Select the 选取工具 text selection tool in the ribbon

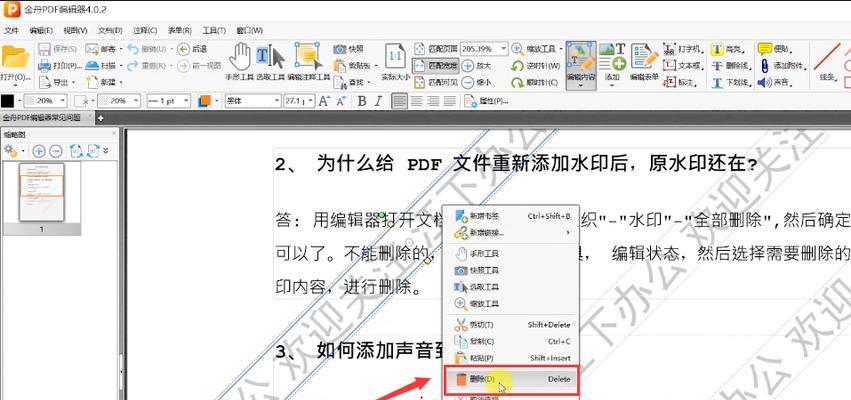pos(270,62)
